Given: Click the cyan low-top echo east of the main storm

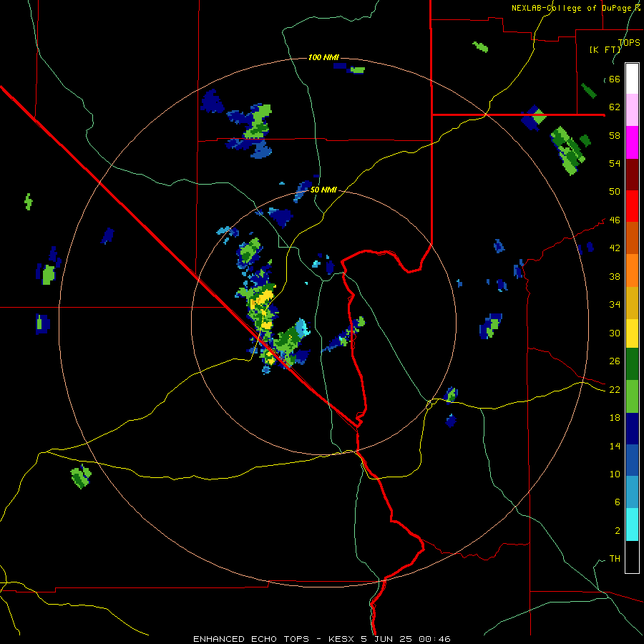Looking at the screenshot, I should (302, 327).
